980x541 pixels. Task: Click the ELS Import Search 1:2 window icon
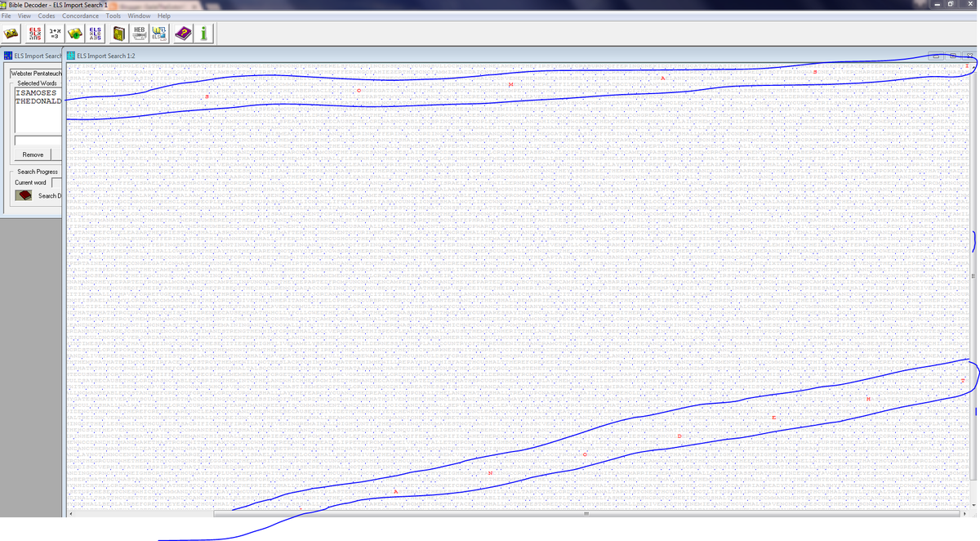tap(70, 56)
